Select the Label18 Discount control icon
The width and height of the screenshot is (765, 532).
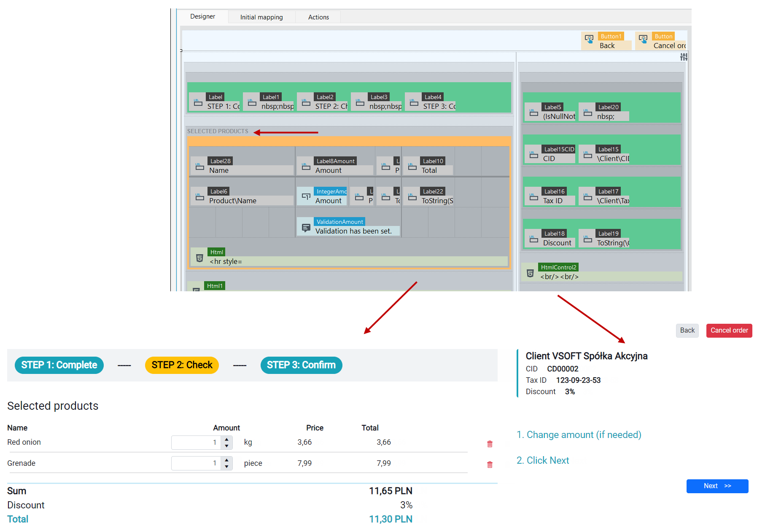point(533,239)
